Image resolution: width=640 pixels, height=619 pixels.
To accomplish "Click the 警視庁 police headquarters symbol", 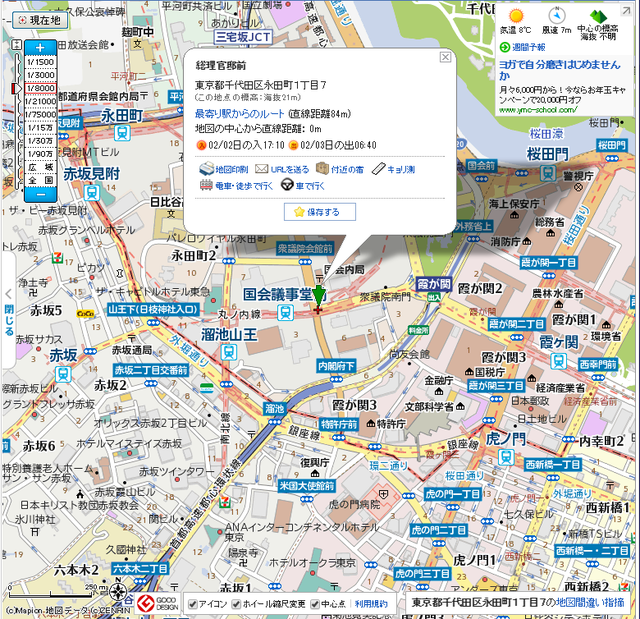I will tap(578, 187).
